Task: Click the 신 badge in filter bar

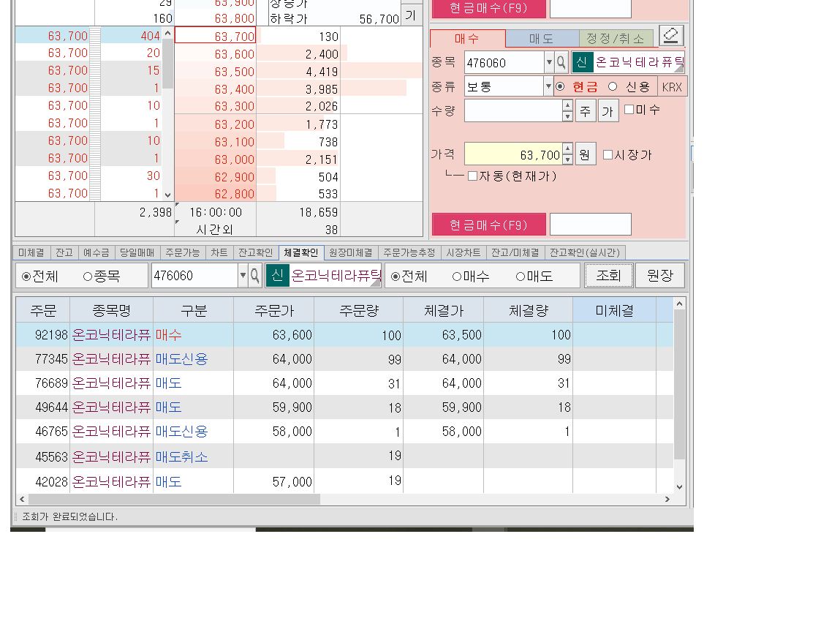Action: (x=277, y=276)
